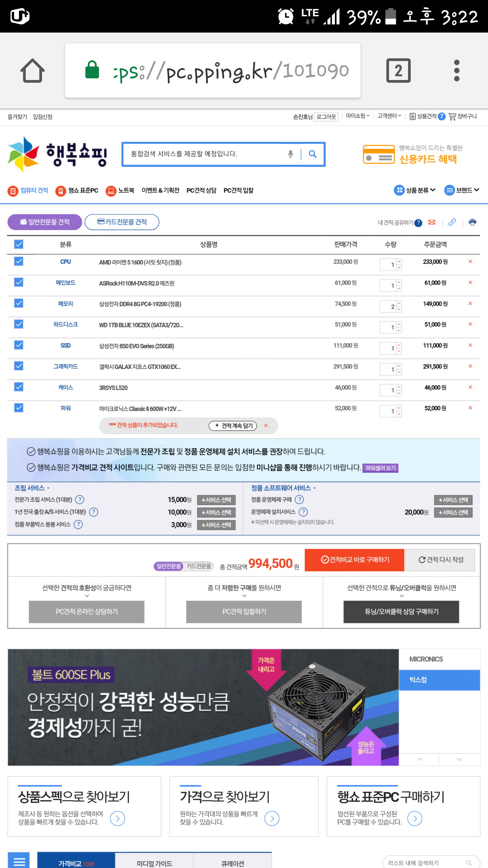Screen dimensions: 488x868
Task: Open the browser three-dot menu
Action: 456,71
